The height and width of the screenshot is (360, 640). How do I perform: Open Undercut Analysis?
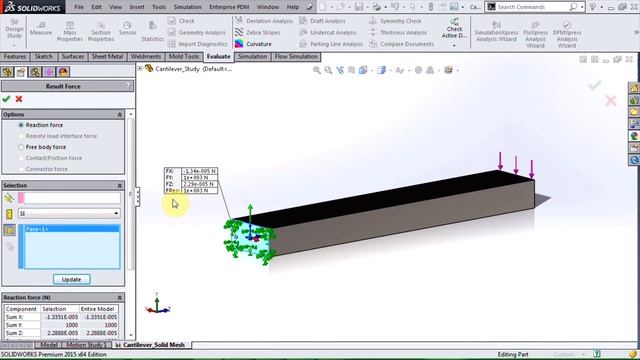[328, 32]
